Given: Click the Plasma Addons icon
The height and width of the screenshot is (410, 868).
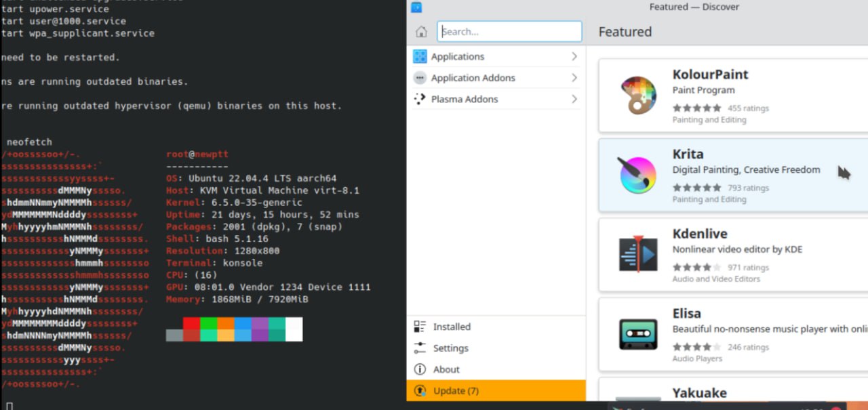Looking at the screenshot, I should (x=420, y=99).
